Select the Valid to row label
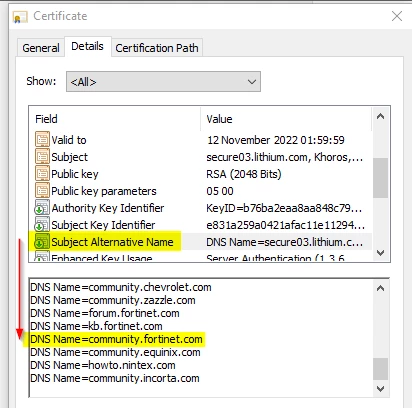The image size is (412, 408). (69, 140)
